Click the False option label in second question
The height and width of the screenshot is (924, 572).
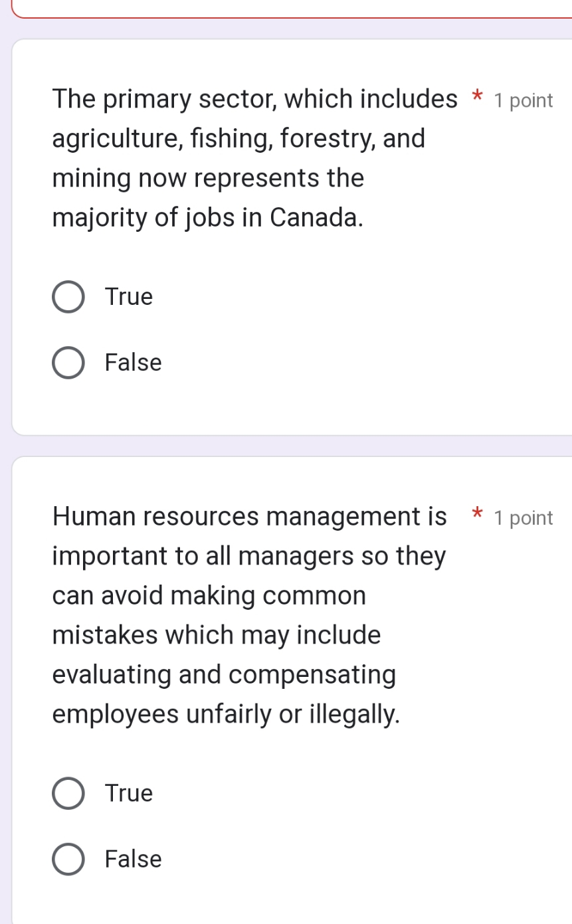(132, 859)
